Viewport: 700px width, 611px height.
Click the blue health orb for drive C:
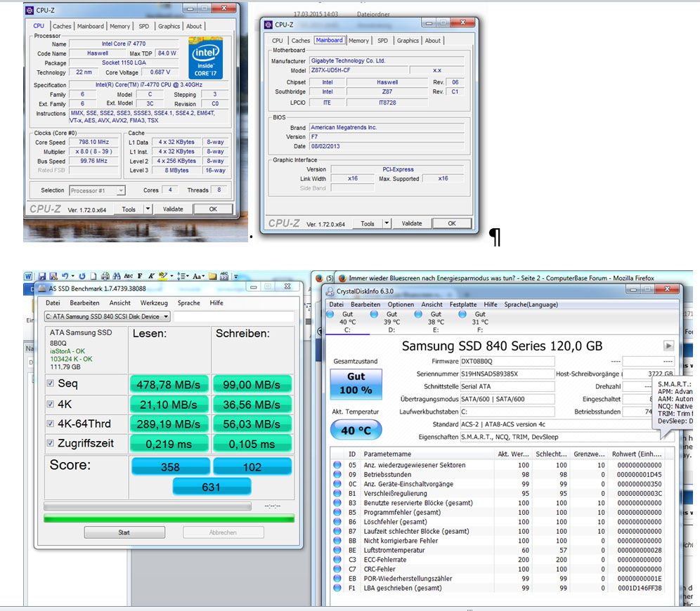point(330,315)
